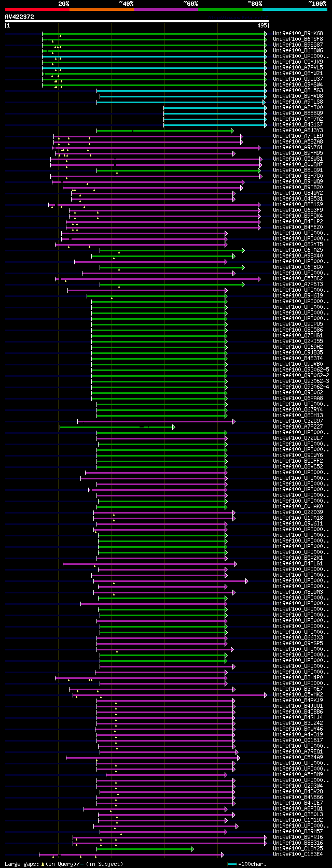Click the UniRef100_B4JUU1 label
Image resolution: width=332 pixels, height=868 pixels.
(x=298, y=706)
